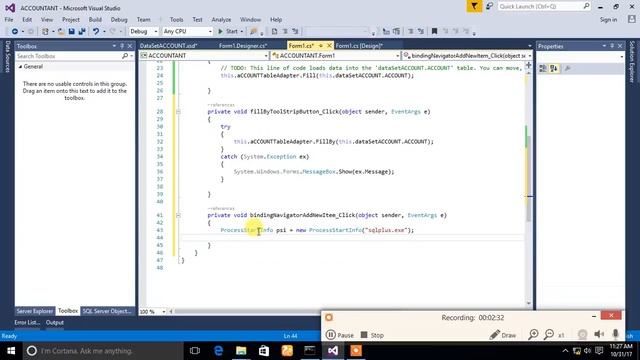Collapse the bindingNavigatorAddNewItem_Click method outline
Image resolution: width=640 pixels, height=360 pixels.
pos(178,215)
